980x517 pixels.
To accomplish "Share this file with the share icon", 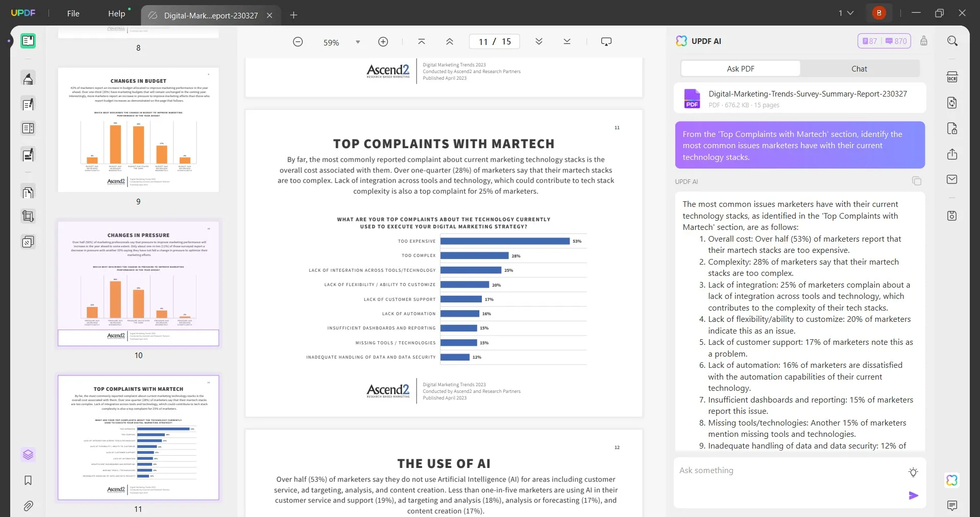I will pyautogui.click(x=952, y=154).
